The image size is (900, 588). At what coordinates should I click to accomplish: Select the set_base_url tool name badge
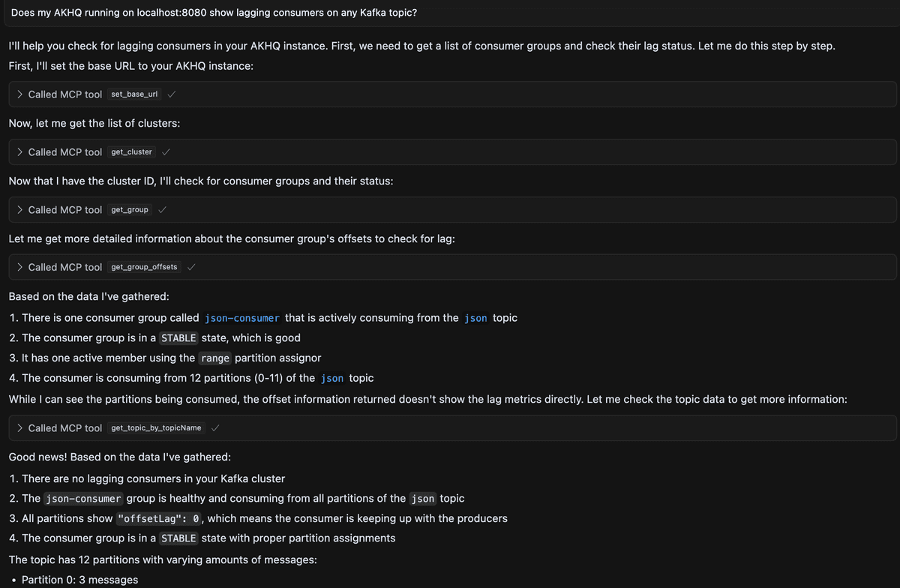point(134,94)
